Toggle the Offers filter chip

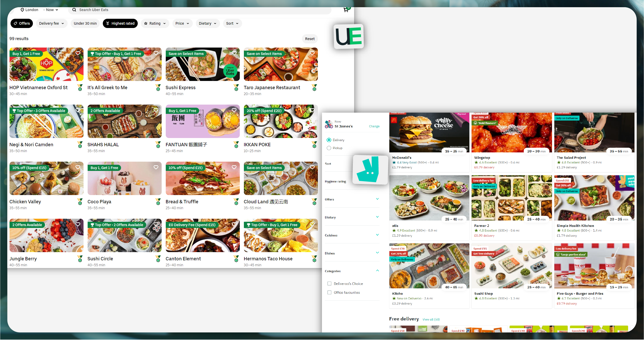click(x=22, y=23)
